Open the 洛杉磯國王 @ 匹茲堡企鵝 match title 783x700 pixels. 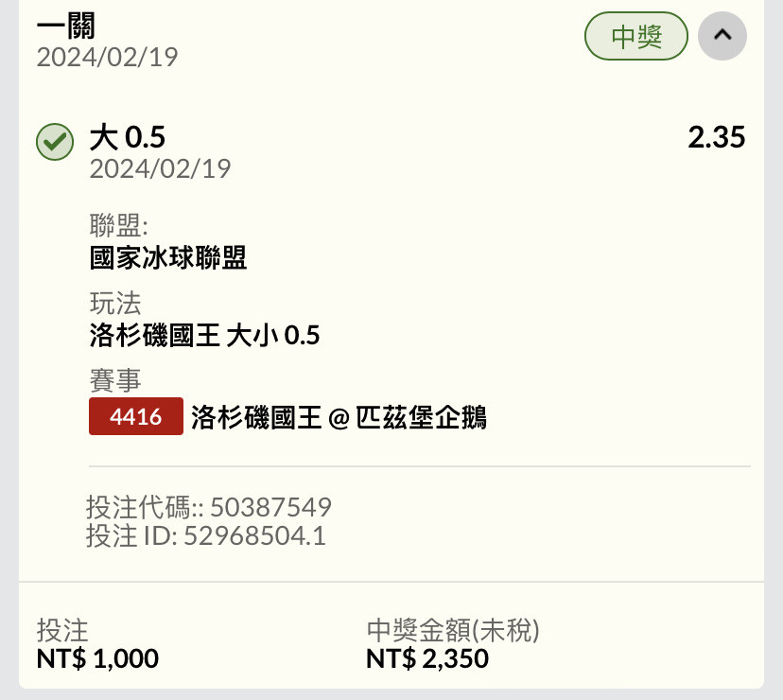(x=339, y=417)
